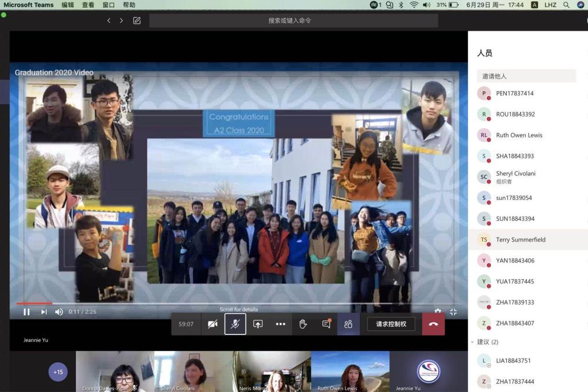Exit fullscreen on the video player

point(453,312)
